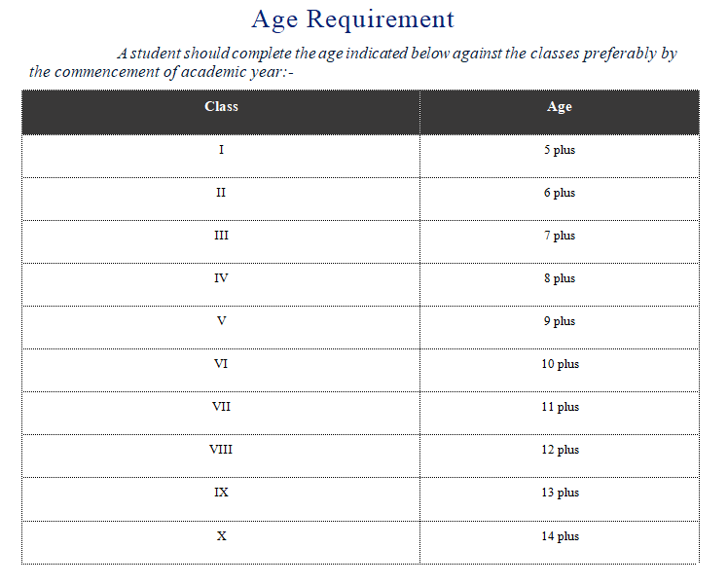
Task: Select the Class IV cell
Action: click(221, 284)
